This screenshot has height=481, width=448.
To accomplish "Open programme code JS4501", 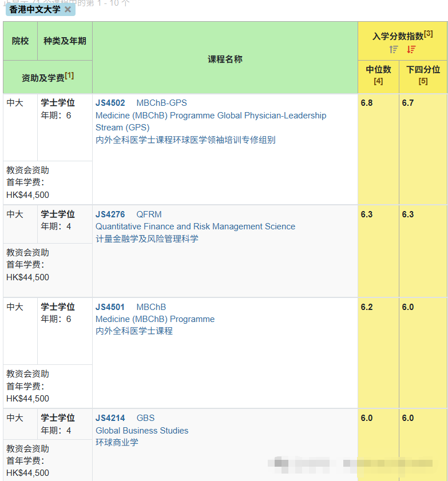I will (110, 307).
